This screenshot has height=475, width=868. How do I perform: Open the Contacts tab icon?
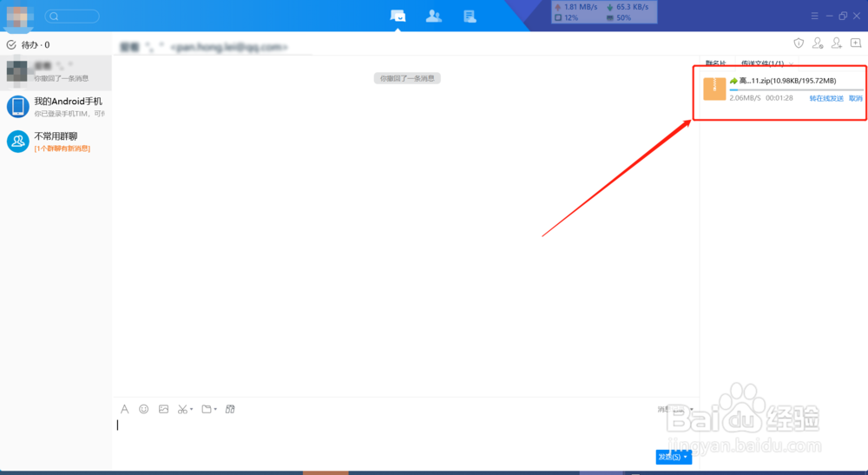433,16
